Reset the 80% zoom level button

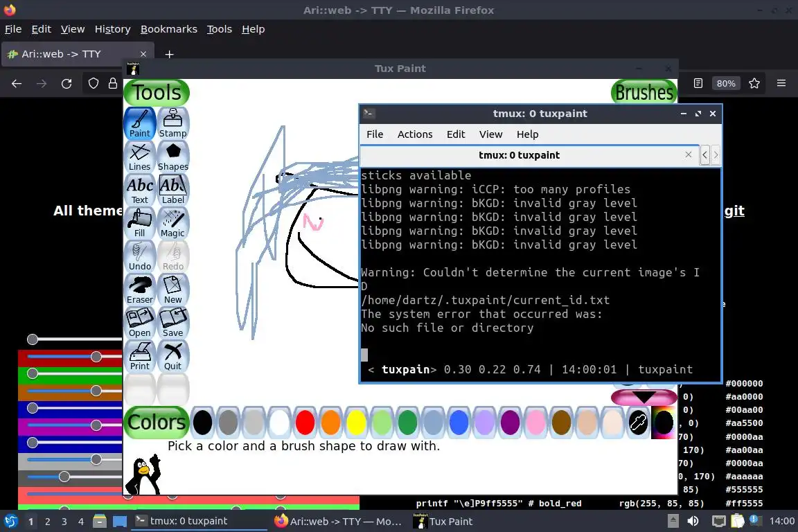coord(726,84)
